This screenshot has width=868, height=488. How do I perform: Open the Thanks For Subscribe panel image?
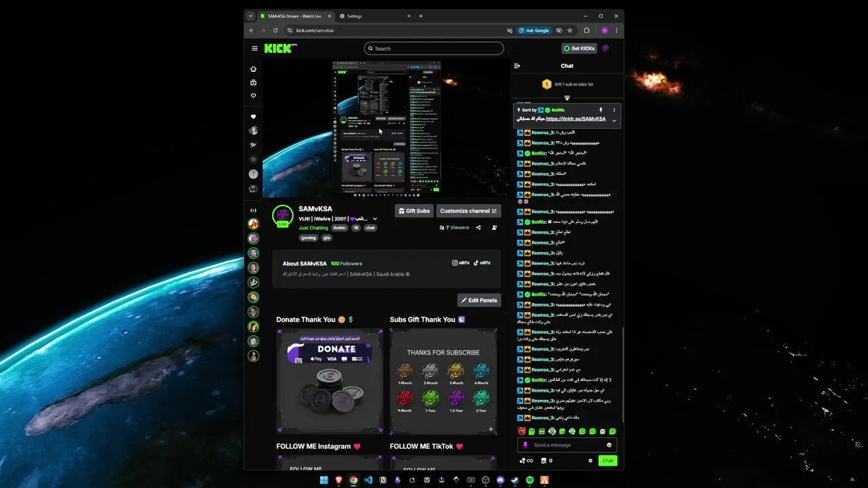click(443, 381)
